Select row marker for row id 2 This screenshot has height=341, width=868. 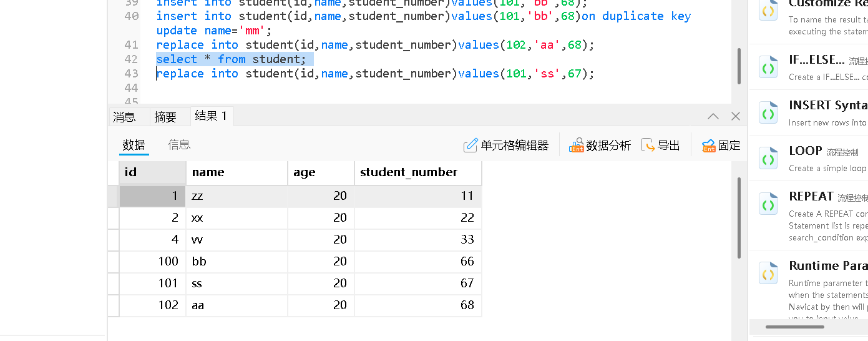pyautogui.click(x=113, y=218)
